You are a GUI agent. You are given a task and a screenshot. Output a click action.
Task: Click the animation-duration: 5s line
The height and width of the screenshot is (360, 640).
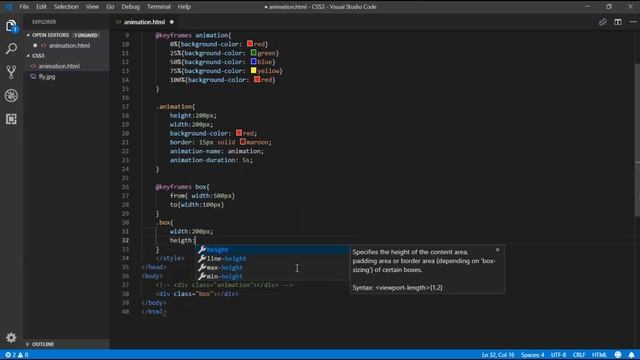coord(211,160)
